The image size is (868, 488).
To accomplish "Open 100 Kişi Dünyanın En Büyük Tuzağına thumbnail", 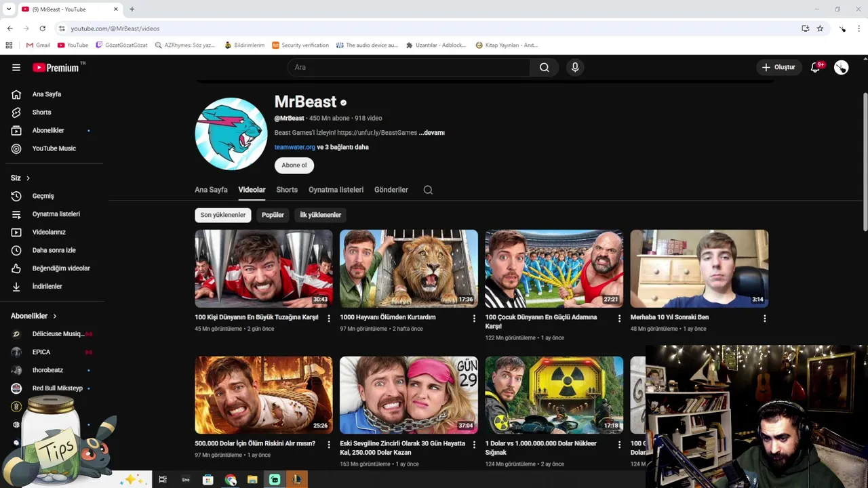I will (264, 268).
